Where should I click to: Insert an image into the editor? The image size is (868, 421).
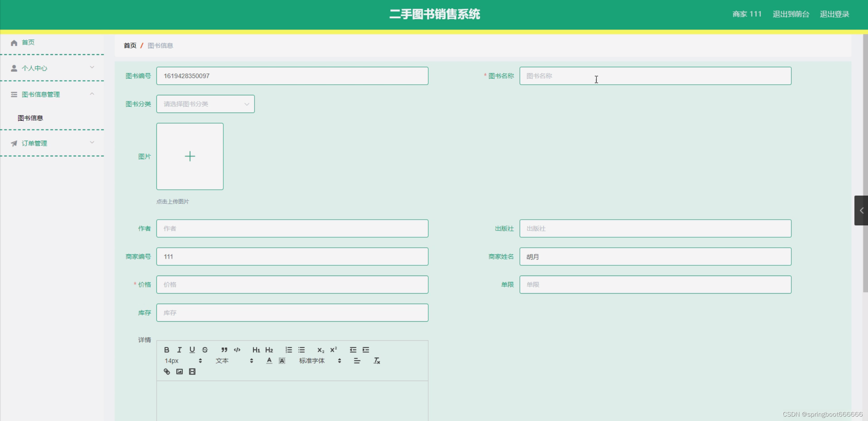click(x=180, y=372)
